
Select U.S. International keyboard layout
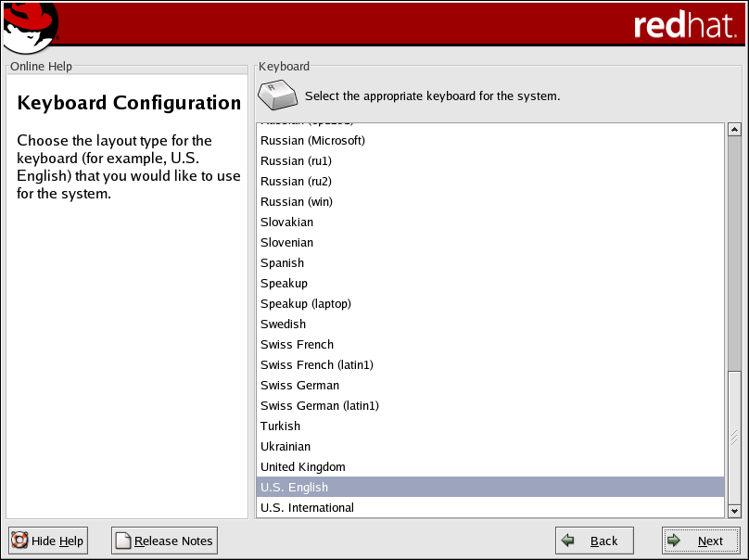tap(307, 507)
